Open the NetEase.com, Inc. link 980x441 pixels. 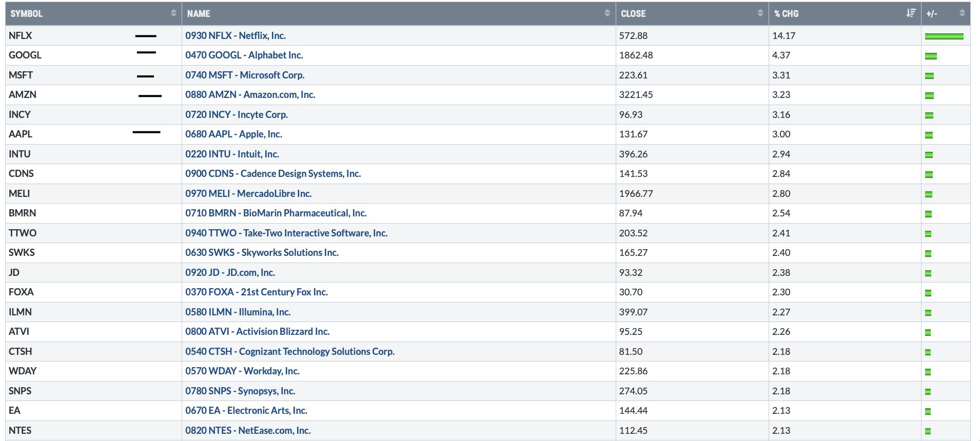(248, 431)
